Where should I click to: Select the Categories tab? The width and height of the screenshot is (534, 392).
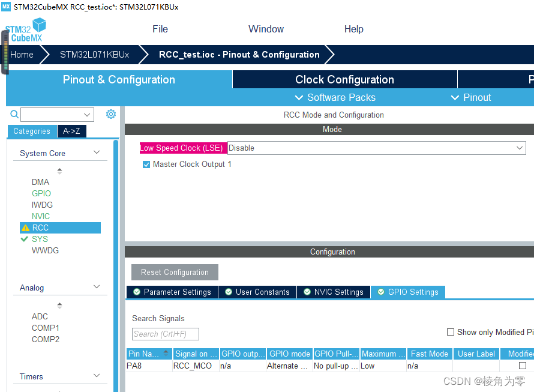(x=32, y=131)
